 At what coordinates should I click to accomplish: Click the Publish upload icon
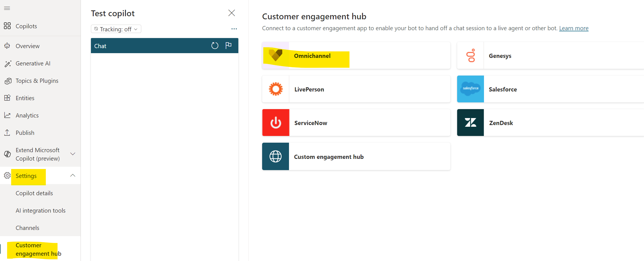click(x=7, y=133)
